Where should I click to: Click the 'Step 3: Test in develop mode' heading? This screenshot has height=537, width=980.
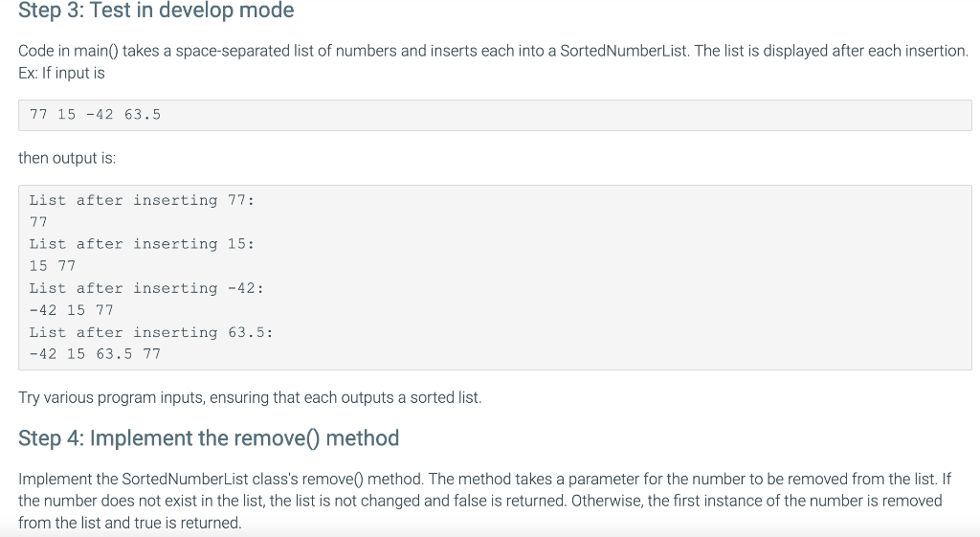[x=156, y=10]
